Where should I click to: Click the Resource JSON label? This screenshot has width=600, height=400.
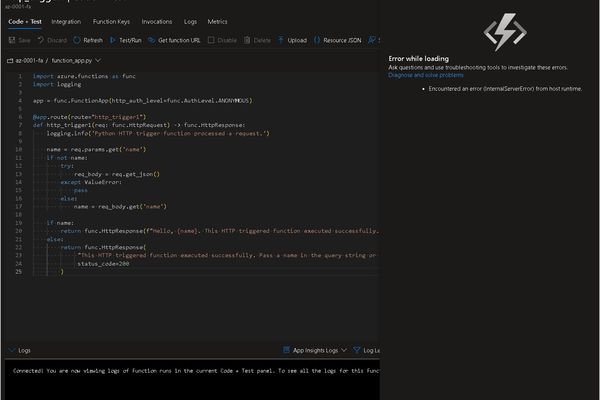pos(342,40)
